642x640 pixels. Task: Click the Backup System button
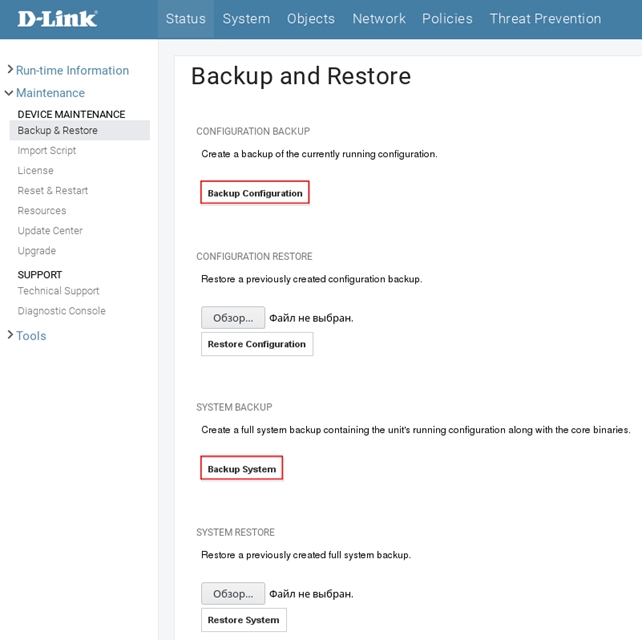click(242, 469)
